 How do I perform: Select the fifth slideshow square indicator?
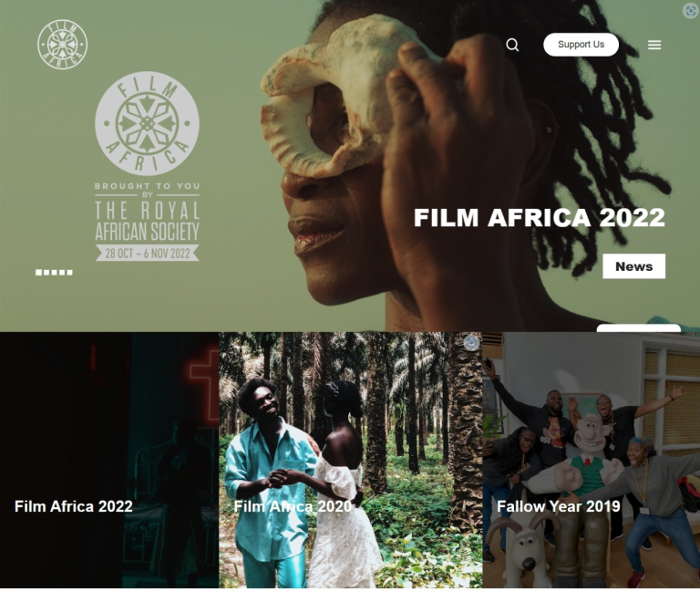pyautogui.click(x=69, y=273)
